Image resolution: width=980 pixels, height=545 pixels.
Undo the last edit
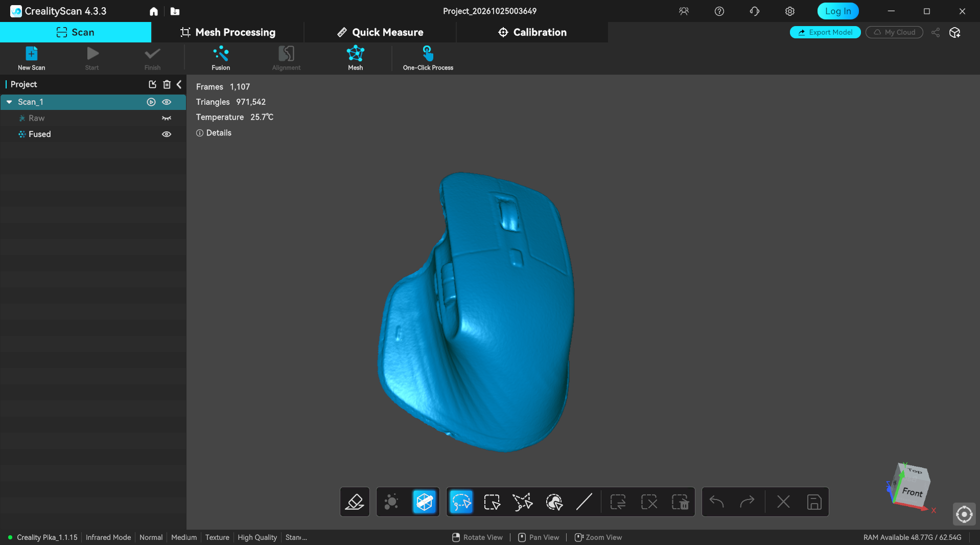(716, 502)
